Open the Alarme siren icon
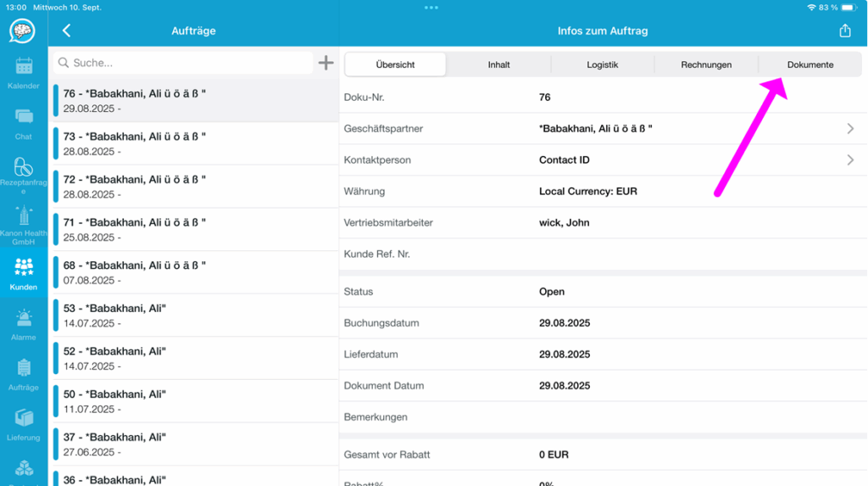The height and width of the screenshot is (486, 868). tap(24, 317)
